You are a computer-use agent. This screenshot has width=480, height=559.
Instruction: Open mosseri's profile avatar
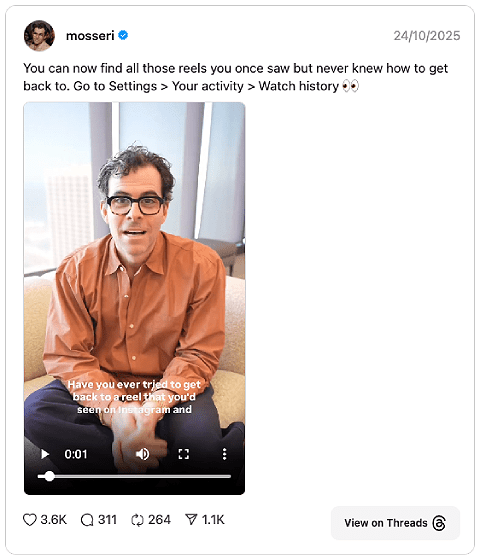[39, 36]
